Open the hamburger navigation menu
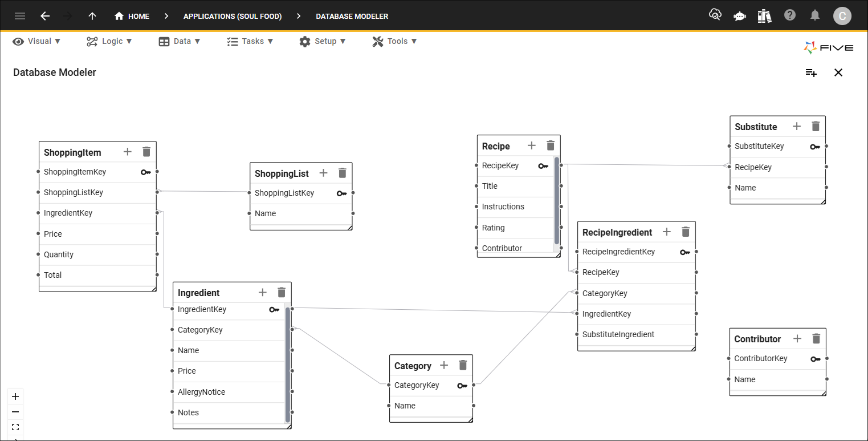868x441 pixels. (20, 16)
